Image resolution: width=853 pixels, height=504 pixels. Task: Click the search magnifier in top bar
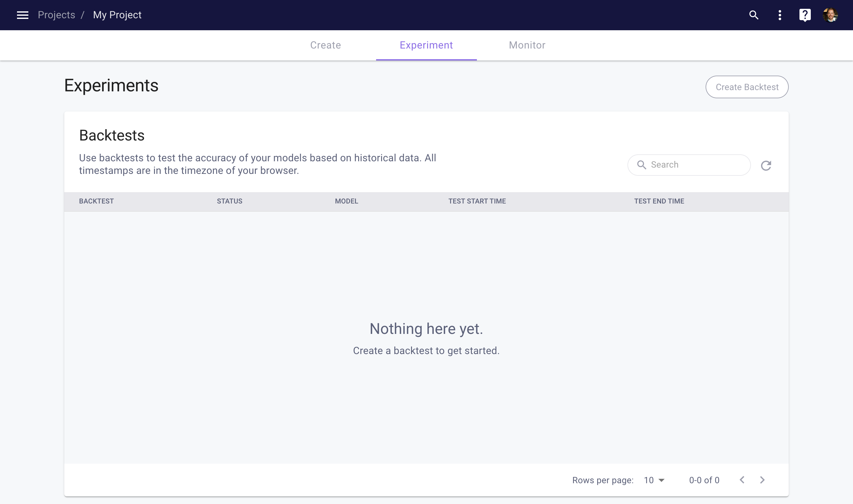753,15
